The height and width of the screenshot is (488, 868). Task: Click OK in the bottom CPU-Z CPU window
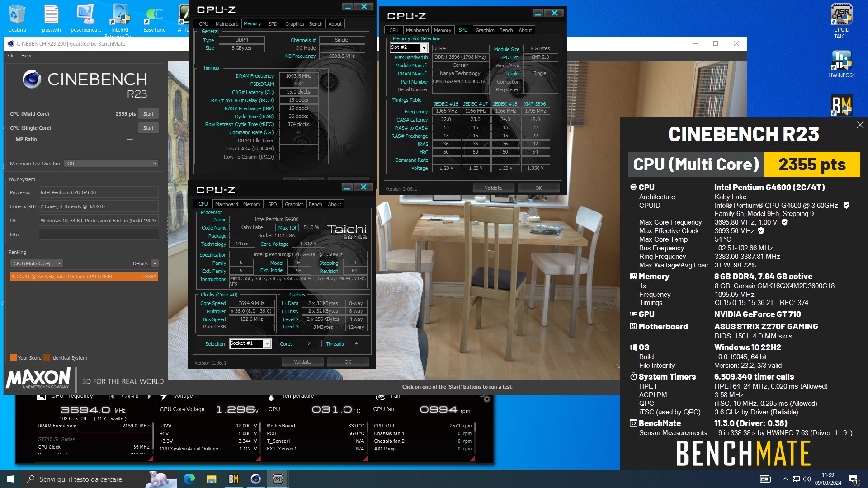point(348,362)
